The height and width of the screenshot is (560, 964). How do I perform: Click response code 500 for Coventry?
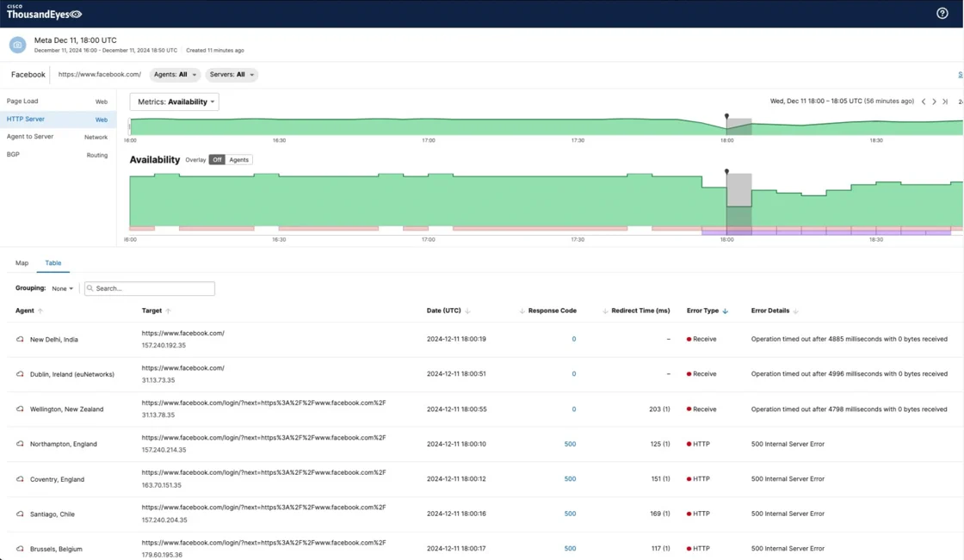click(x=570, y=479)
